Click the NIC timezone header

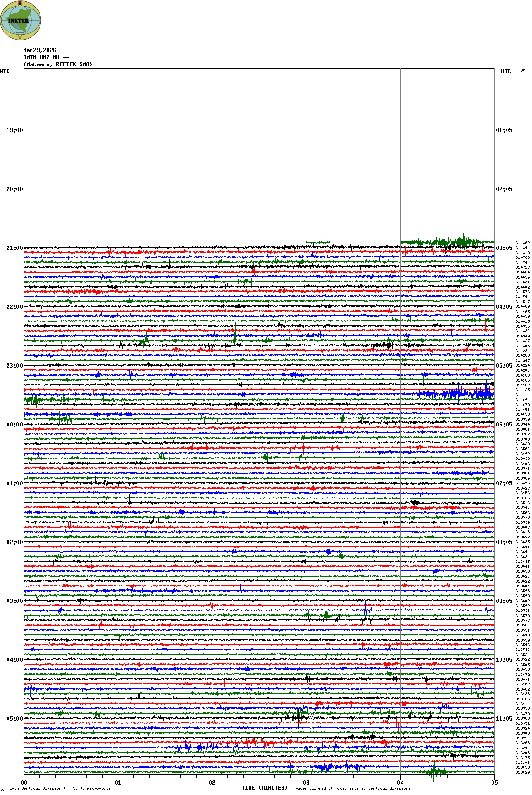tap(5, 72)
